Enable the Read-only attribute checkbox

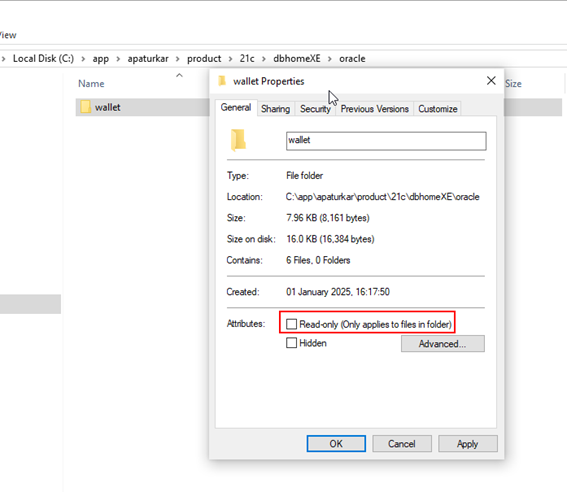(291, 324)
